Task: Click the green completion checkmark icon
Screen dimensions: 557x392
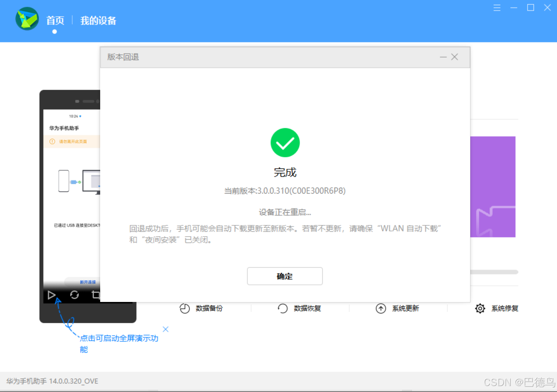Action: 285,143
